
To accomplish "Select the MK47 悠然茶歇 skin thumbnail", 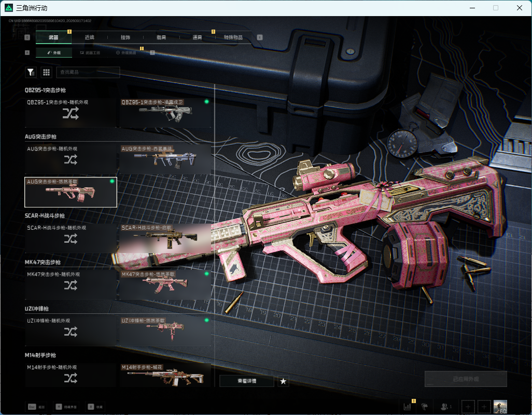I will pos(165,285).
